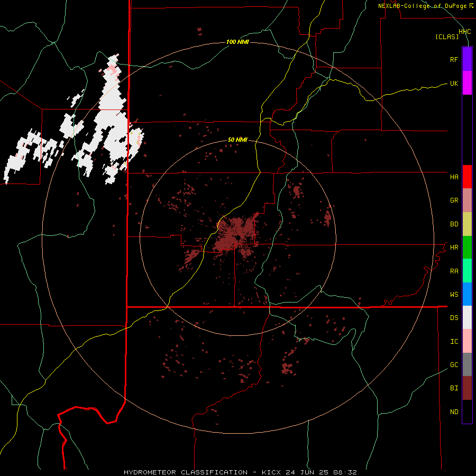Click the DS white legend color block
The height and width of the screenshot is (476, 476).
[467, 317]
